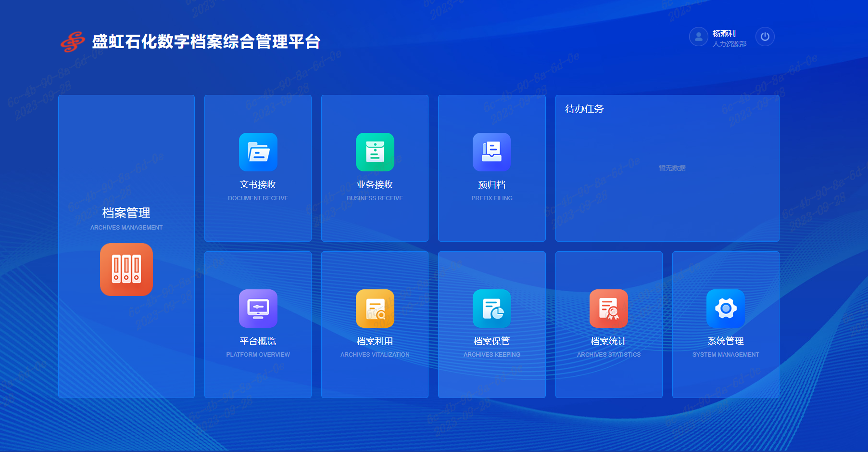Select the 档案统计 (Archives Statistics) red icon
The height and width of the screenshot is (452, 868).
[x=608, y=309]
